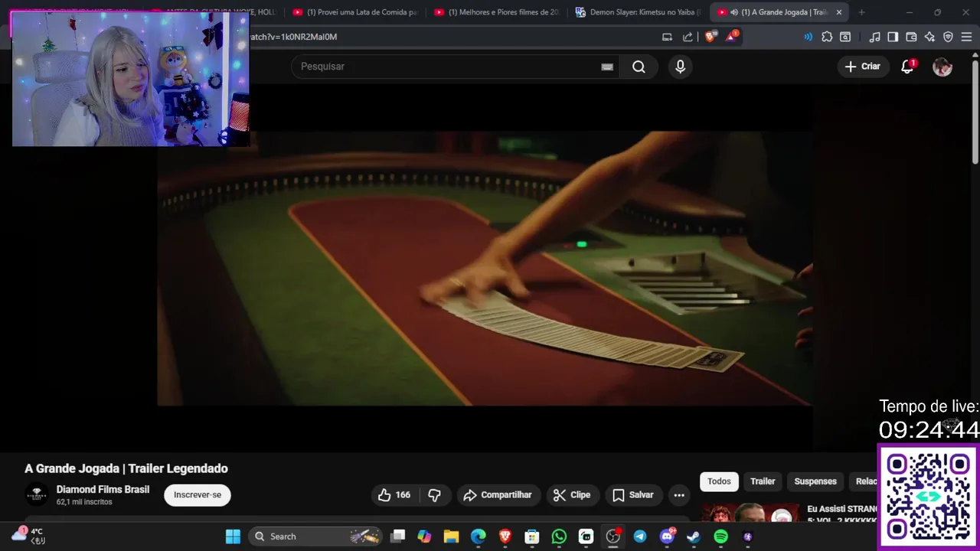Click the '62,1 mil inscritos' subscriber count
980x551 pixels.
[84, 502]
